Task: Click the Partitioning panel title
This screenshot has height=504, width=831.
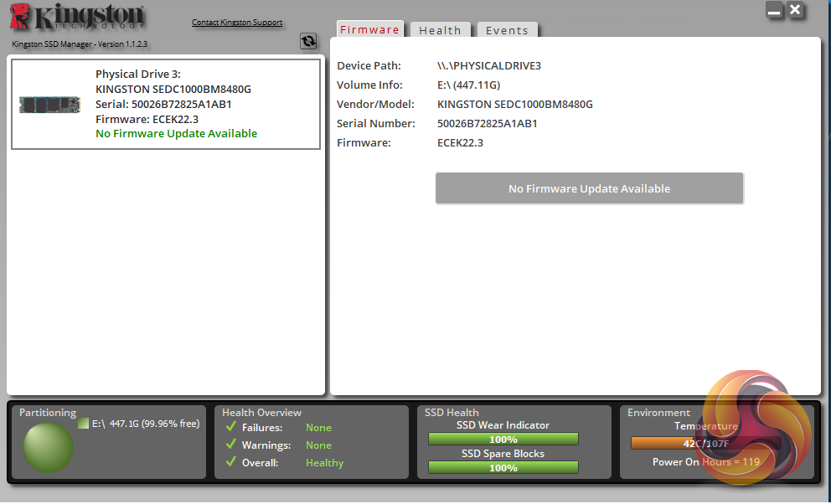Action: tap(48, 413)
